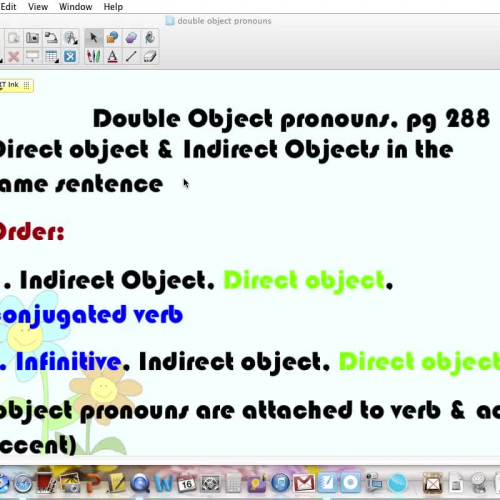Choose the Lines tool
Image resolution: width=500 pixels, height=500 pixels.
tap(131, 56)
